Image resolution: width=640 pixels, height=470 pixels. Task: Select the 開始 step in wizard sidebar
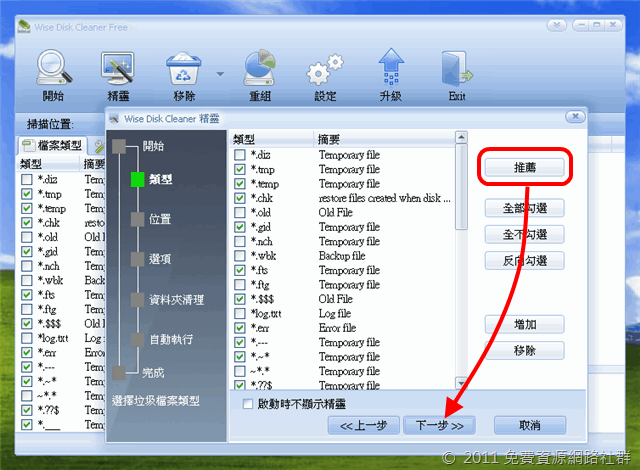[x=153, y=146]
